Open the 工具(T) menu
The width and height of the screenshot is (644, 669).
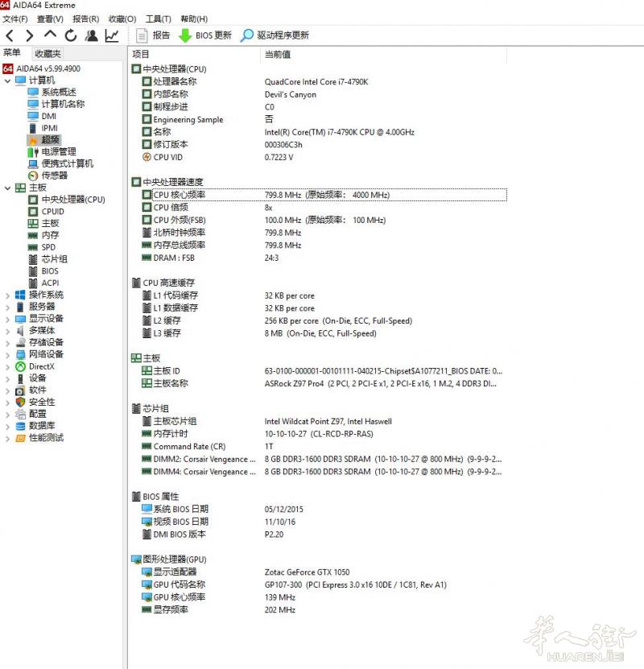point(159,19)
